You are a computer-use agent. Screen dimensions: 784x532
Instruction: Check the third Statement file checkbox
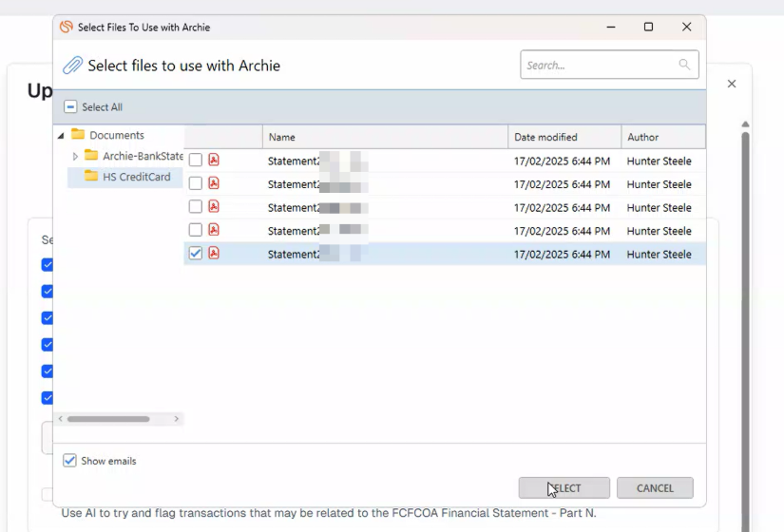[196, 206]
